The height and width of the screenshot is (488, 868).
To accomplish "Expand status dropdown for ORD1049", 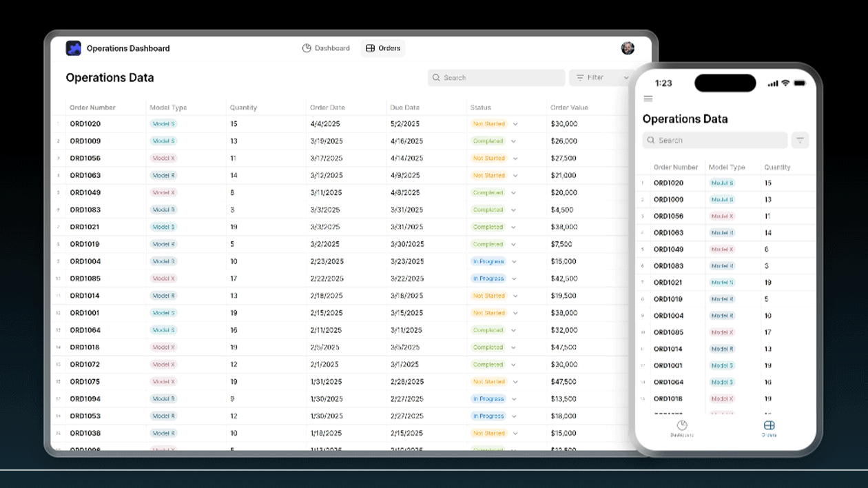I will tap(514, 193).
